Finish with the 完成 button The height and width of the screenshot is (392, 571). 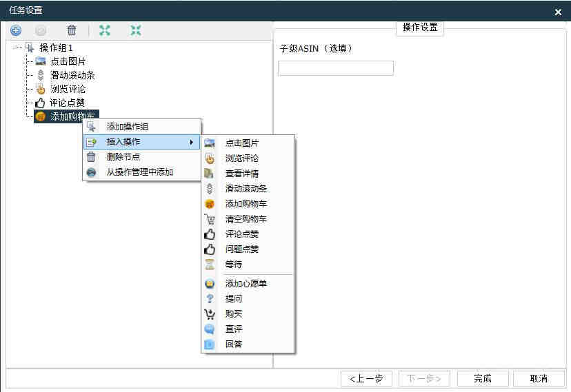tap(483, 378)
